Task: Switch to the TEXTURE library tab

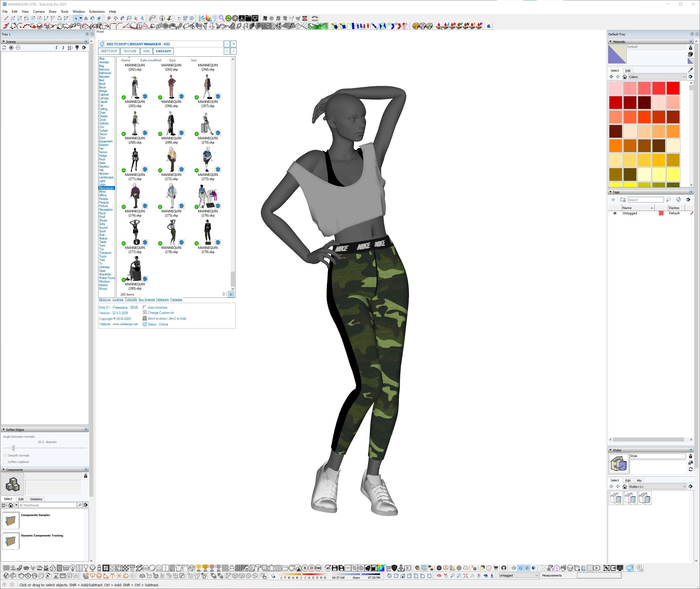Action: pyautogui.click(x=130, y=51)
